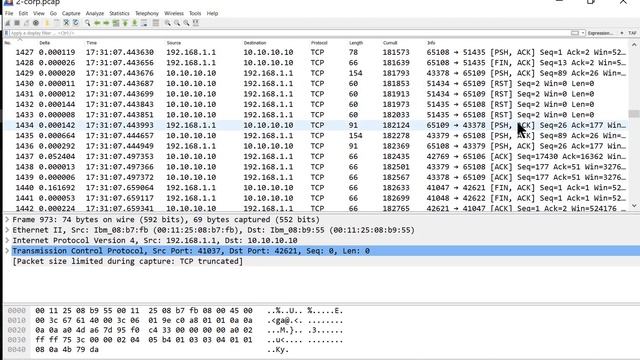
Task: Select Packet size limited during capture line
Action: pyautogui.click(x=127, y=261)
